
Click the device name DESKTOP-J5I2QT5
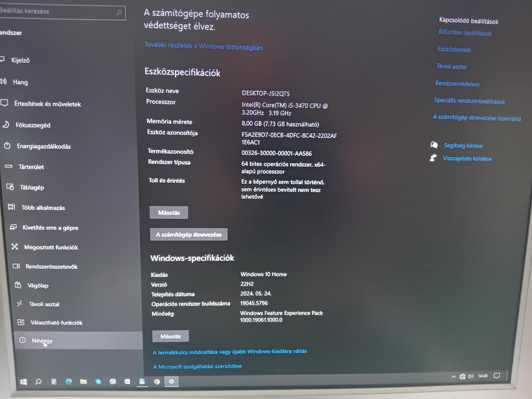(266, 94)
